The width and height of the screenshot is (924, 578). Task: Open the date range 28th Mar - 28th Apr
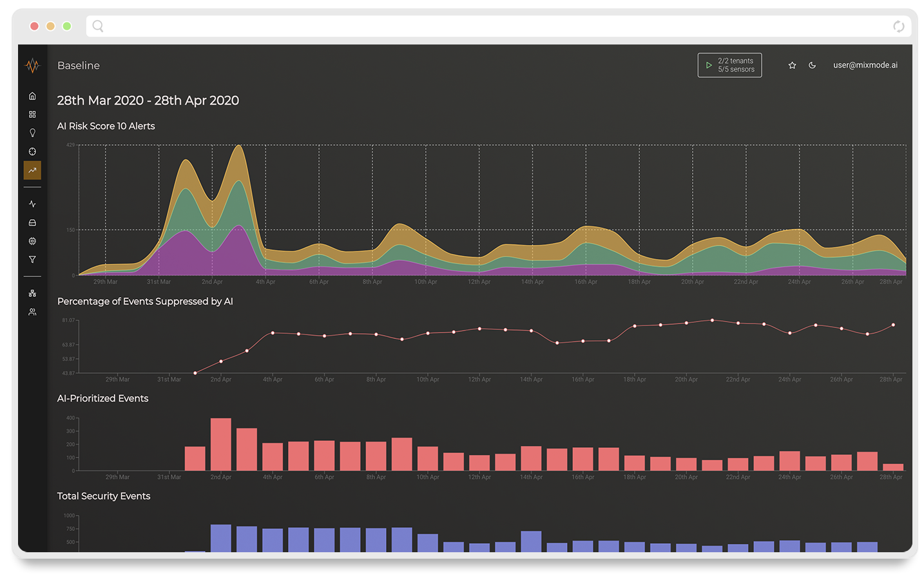(148, 101)
